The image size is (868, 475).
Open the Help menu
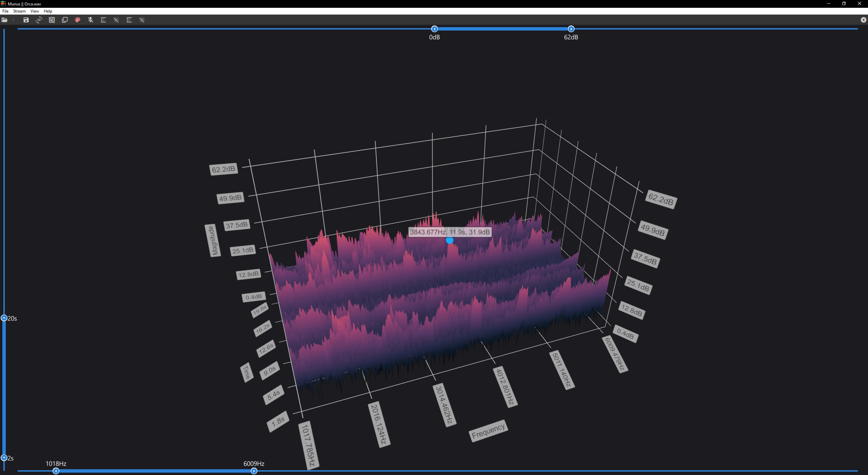point(48,11)
